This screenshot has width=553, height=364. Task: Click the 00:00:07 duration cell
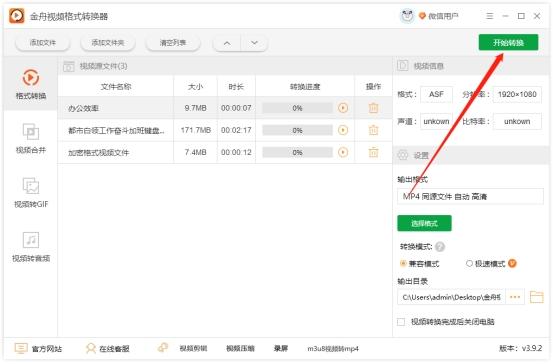236,108
